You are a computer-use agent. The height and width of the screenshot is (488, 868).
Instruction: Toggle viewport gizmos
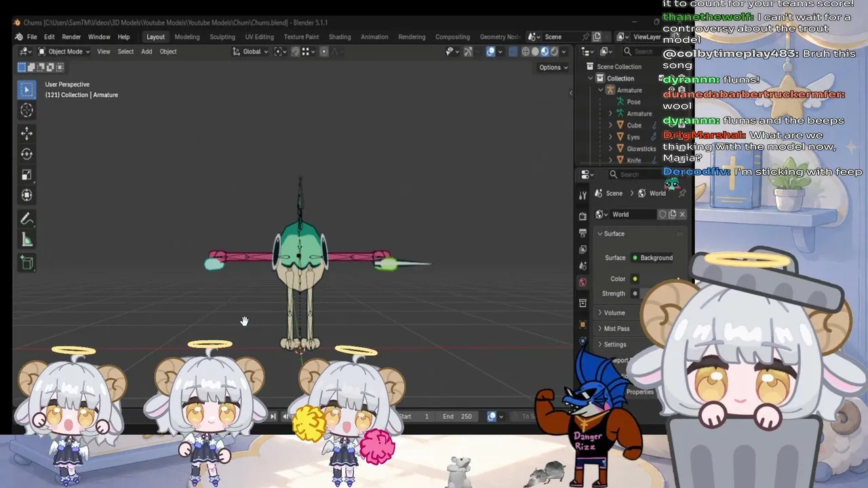(x=468, y=52)
